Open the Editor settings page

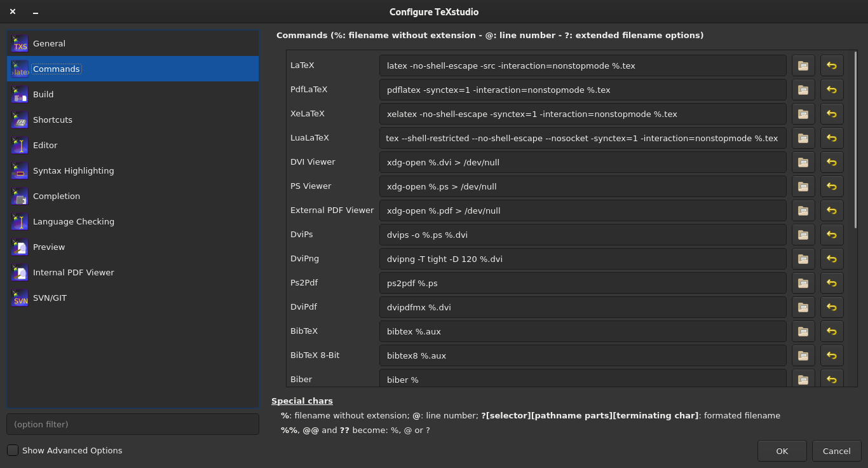(x=133, y=145)
